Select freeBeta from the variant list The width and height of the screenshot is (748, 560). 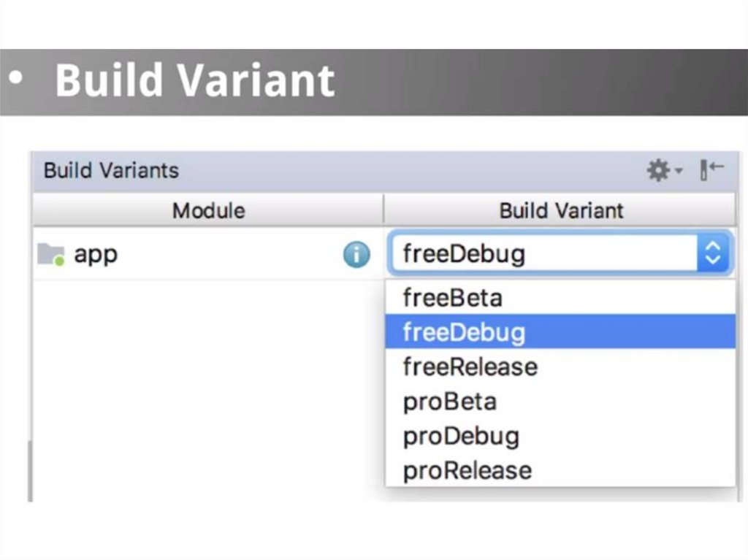coord(452,298)
